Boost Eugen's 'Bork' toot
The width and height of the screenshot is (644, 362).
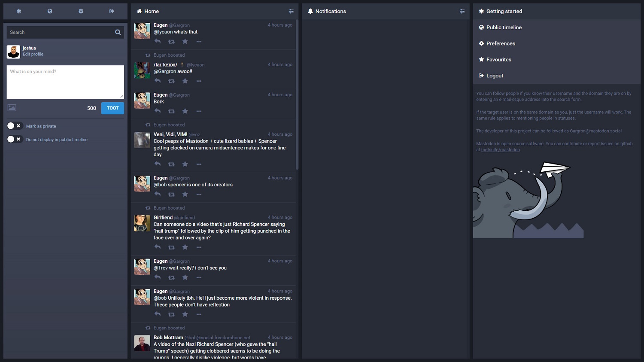[171, 111]
